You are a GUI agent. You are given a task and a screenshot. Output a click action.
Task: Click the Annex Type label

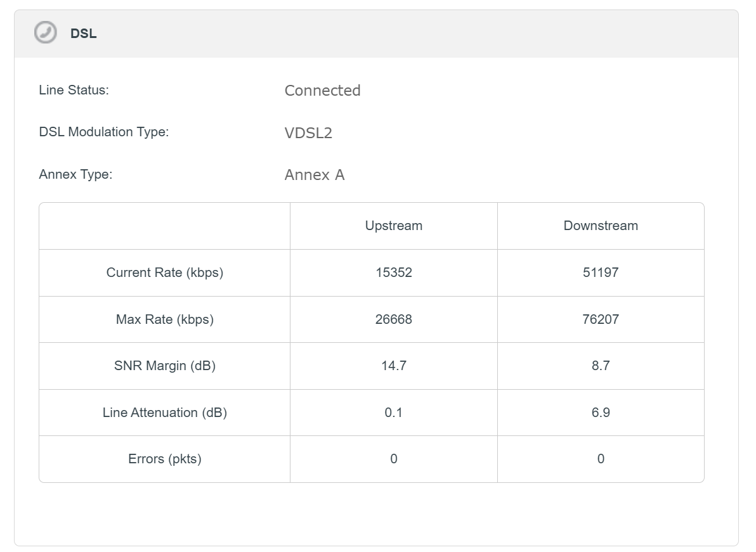tap(75, 174)
